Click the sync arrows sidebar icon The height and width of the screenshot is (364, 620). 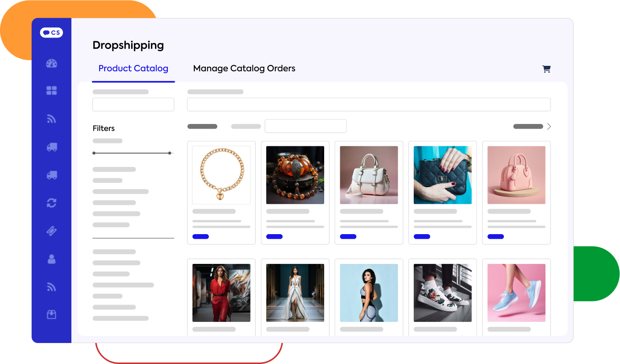pos(52,203)
